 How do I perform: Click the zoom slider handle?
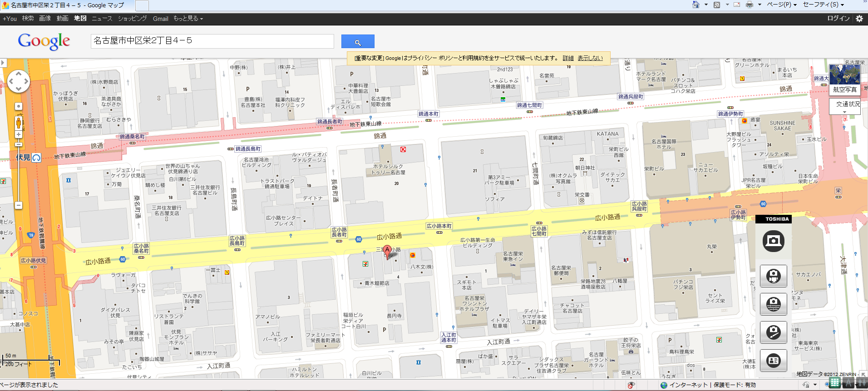tap(19, 145)
